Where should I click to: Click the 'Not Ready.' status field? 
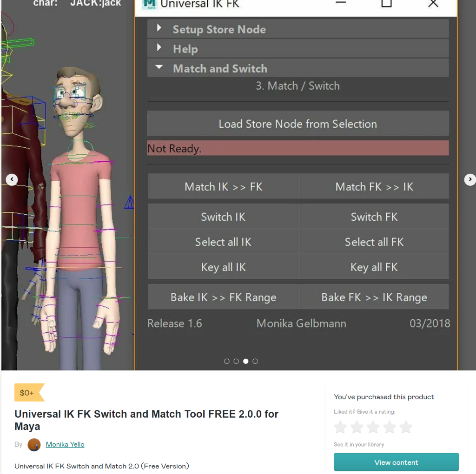[298, 148]
